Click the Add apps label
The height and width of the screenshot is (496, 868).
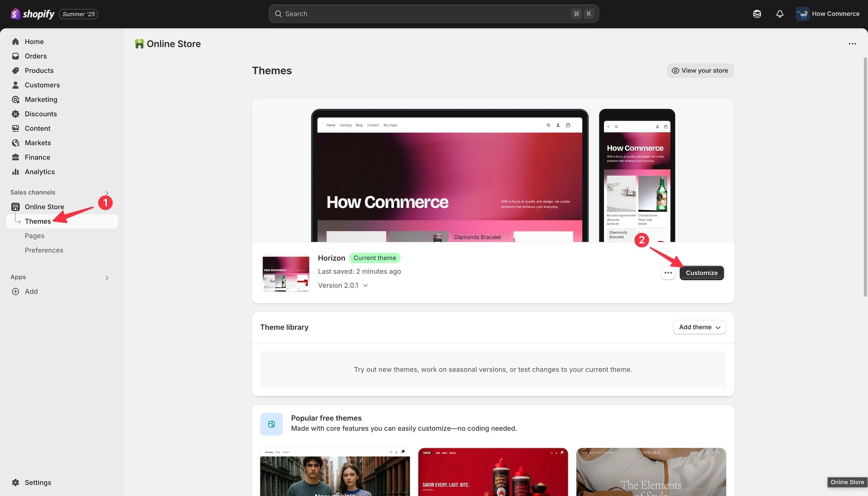pos(31,292)
